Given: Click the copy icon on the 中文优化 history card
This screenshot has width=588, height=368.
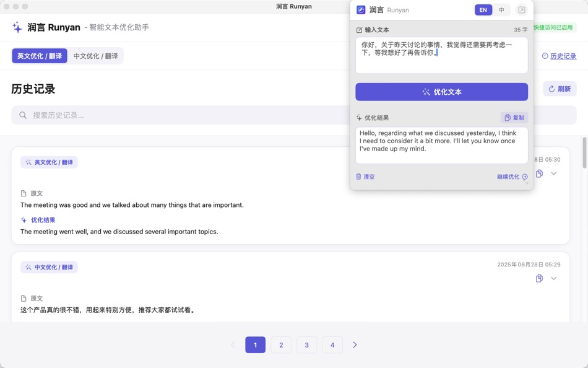Looking at the screenshot, I should (539, 278).
